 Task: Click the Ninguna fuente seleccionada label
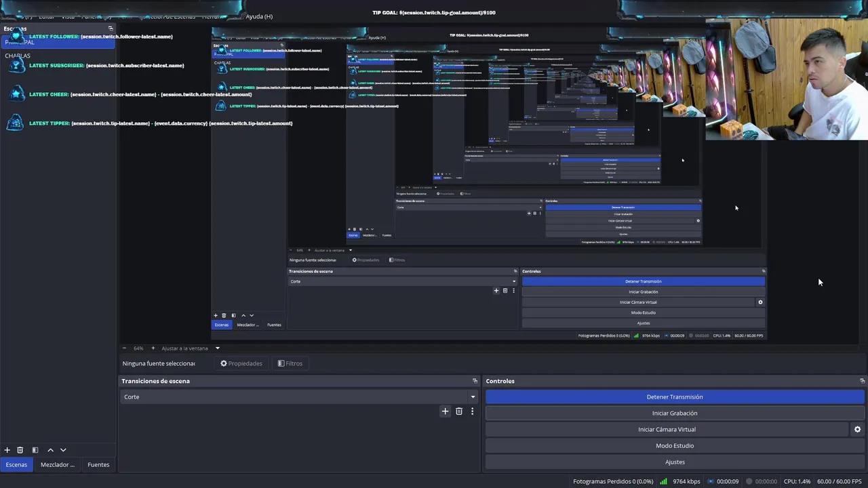point(159,363)
